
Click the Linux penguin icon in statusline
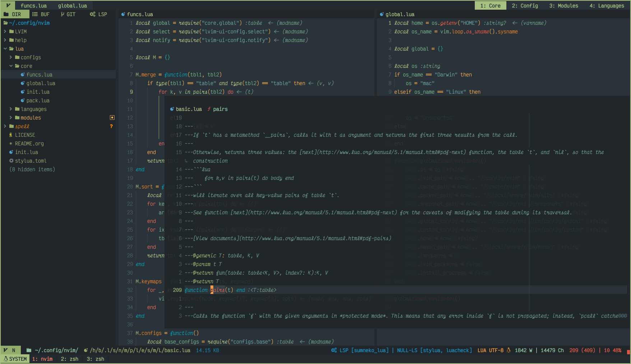point(509,350)
